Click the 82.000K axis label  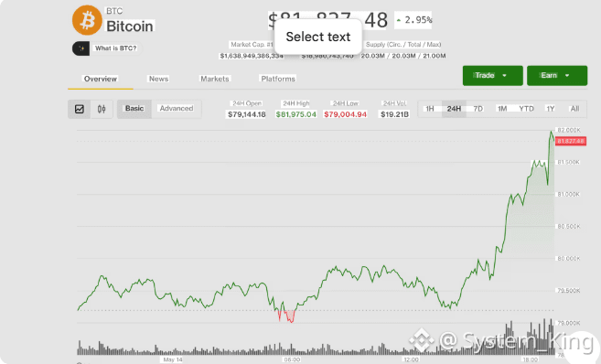click(x=569, y=130)
